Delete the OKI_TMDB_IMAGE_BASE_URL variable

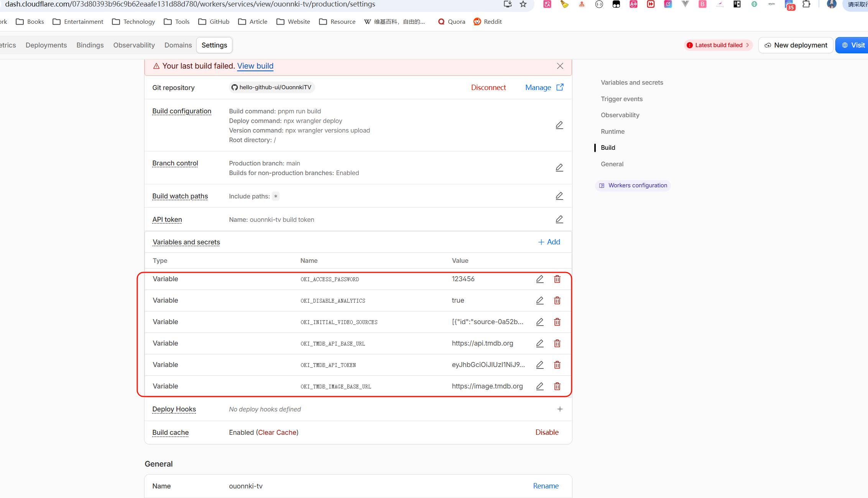pos(557,387)
